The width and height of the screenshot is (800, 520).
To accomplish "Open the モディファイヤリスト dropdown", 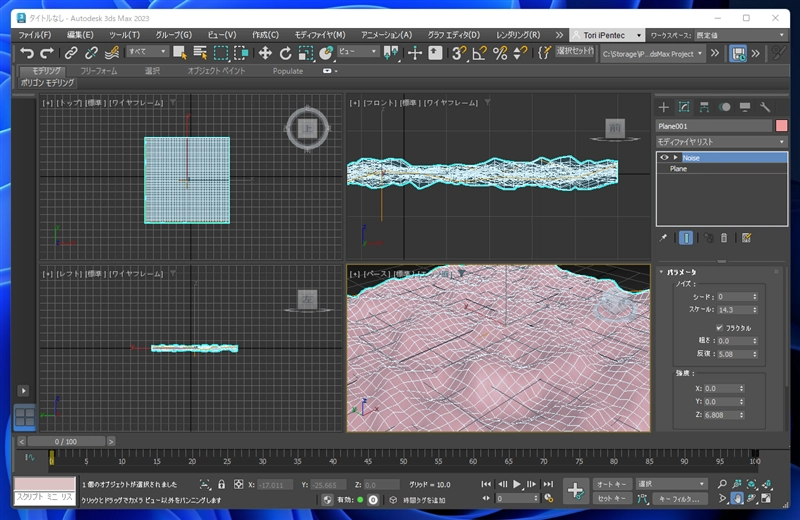I will click(x=721, y=142).
